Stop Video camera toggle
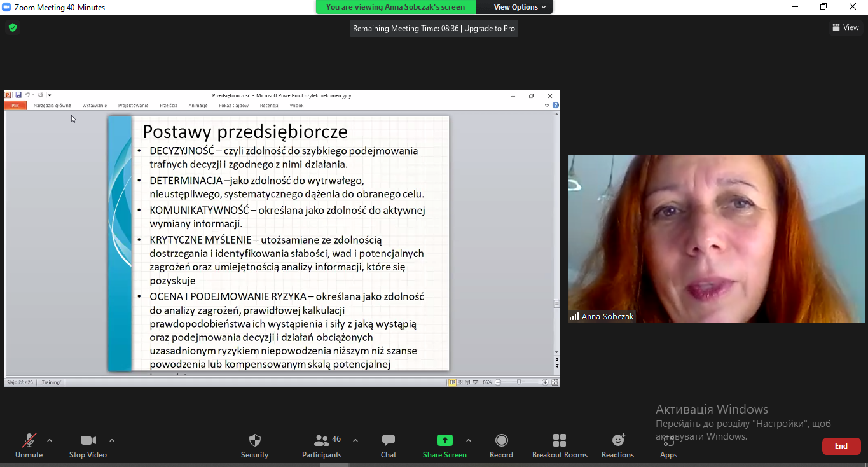This screenshot has height=467, width=868. [88, 445]
